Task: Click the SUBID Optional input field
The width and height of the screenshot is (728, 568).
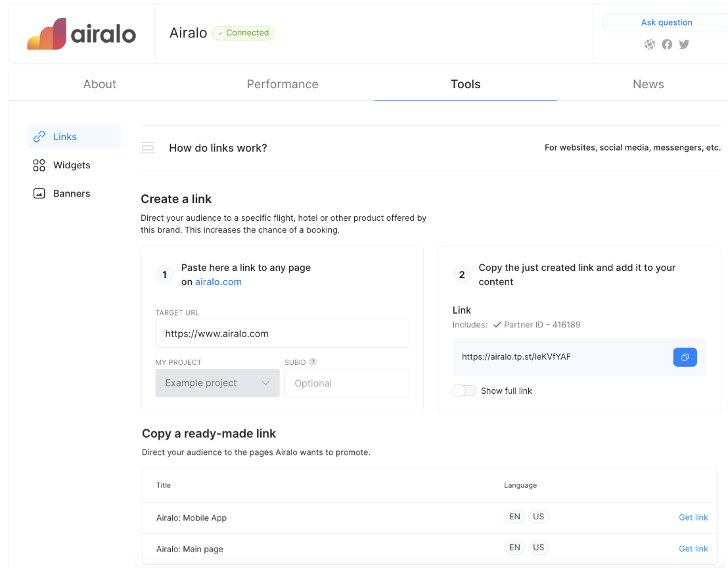Action: tap(346, 383)
